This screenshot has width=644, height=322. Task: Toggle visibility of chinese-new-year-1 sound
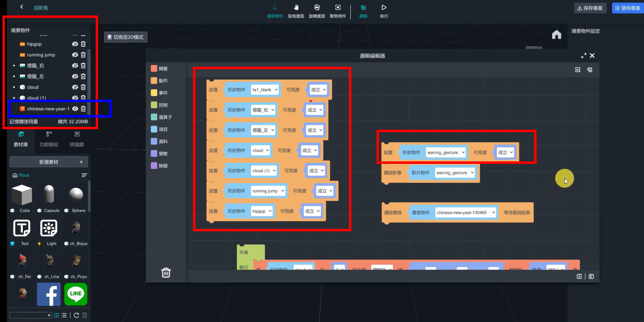click(75, 109)
